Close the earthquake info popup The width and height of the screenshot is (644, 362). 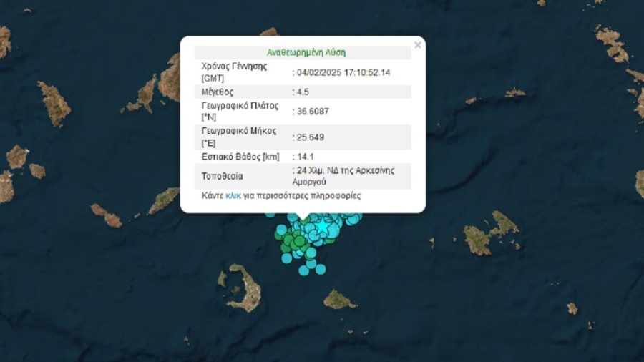tap(418, 45)
